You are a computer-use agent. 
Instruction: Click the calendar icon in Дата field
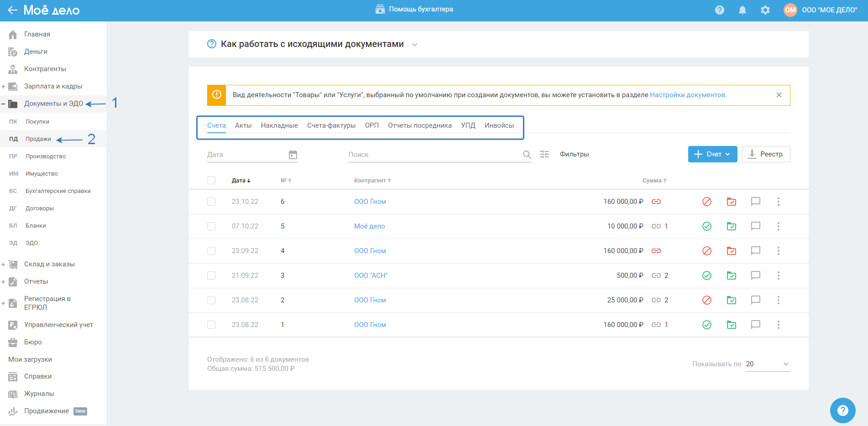pyautogui.click(x=293, y=155)
